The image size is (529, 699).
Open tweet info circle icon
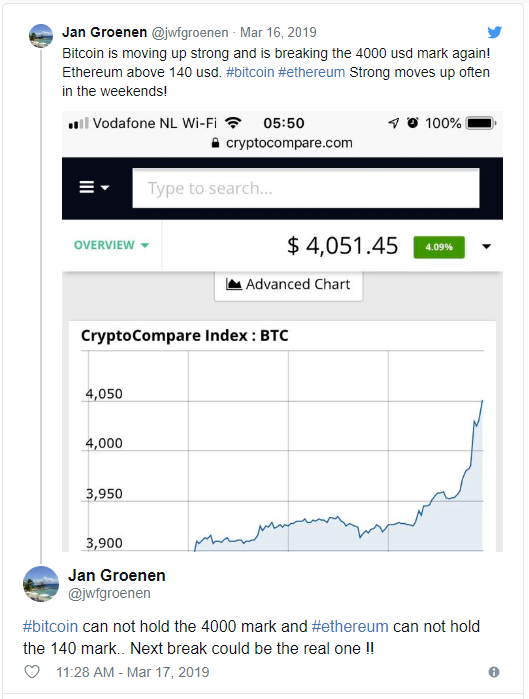[x=494, y=672]
